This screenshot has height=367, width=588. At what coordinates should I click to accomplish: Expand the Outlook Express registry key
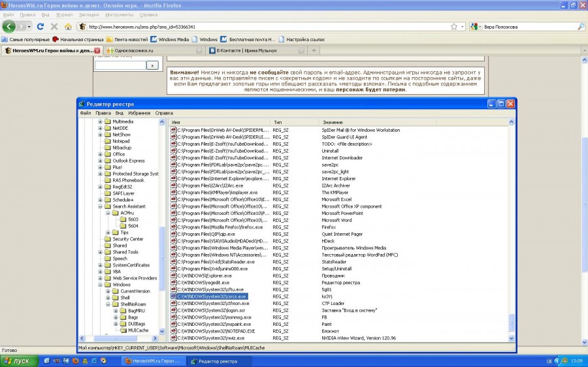pos(100,161)
